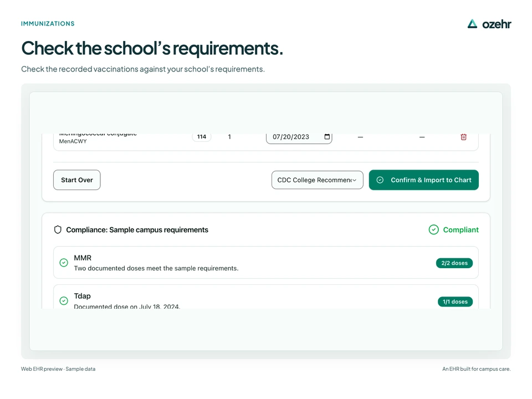Click the Tdap green check icon
The height and width of the screenshot is (399, 532).
pyautogui.click(x=64, y=301)
